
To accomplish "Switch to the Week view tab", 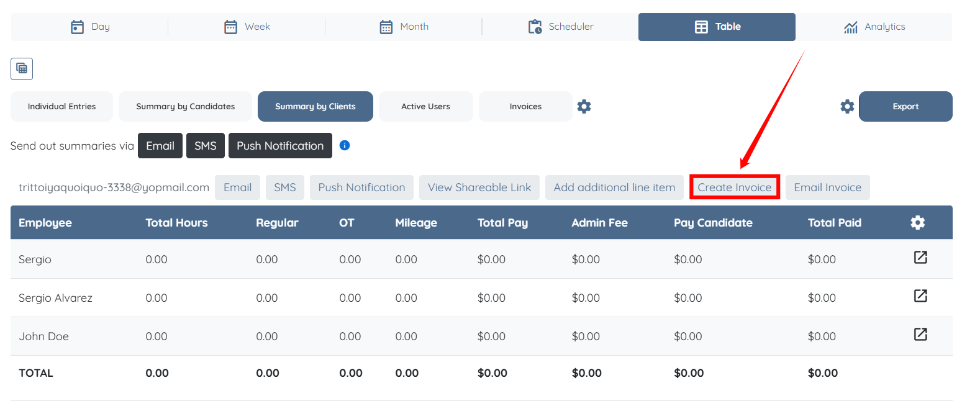I will pos(247,27).
